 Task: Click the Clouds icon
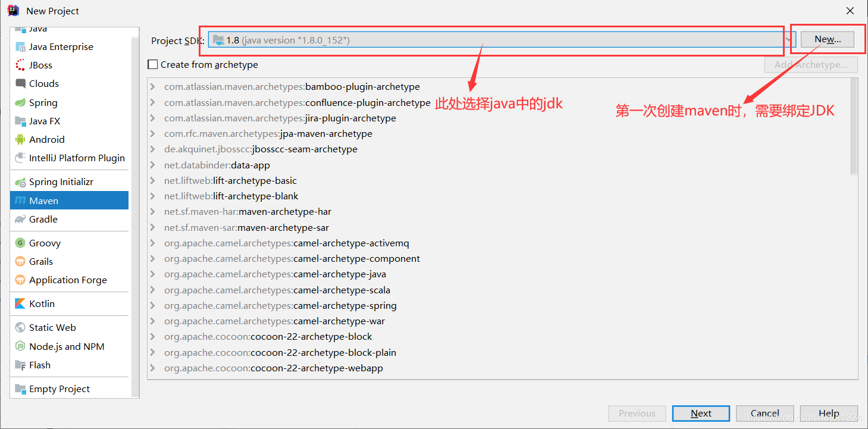[20, 84]
